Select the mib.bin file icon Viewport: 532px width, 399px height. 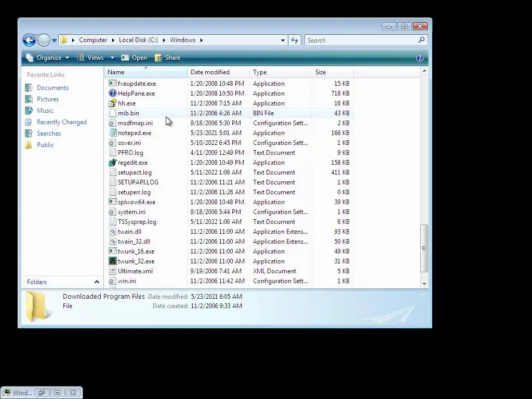point(113,113)
